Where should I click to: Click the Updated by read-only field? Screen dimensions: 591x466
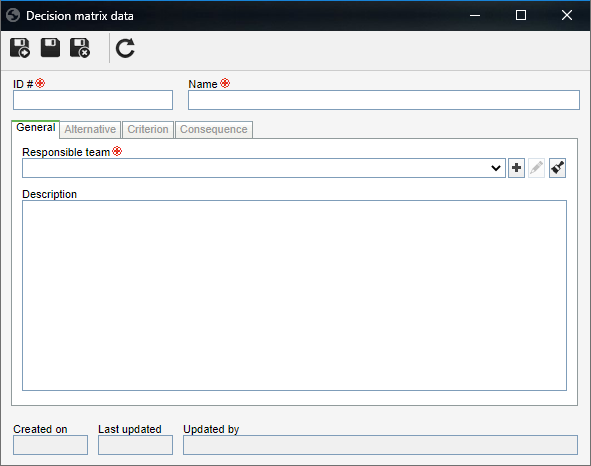[380, 445]
